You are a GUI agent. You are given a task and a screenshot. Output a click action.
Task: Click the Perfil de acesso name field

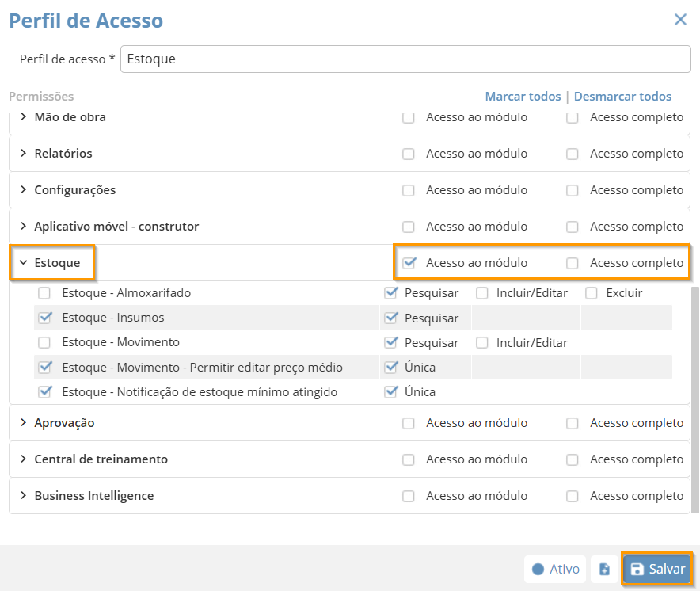pos(405,59)
